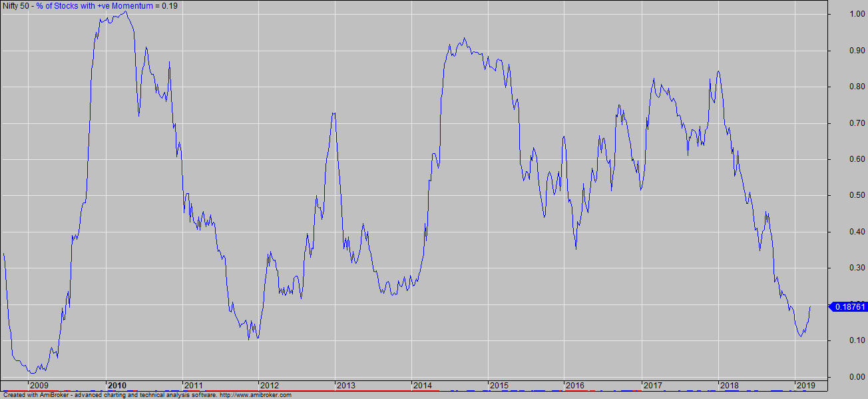This screenshot has width=868, height=399.
Task: Select the 2018 year label on time axis
Action: coord(729,385)
